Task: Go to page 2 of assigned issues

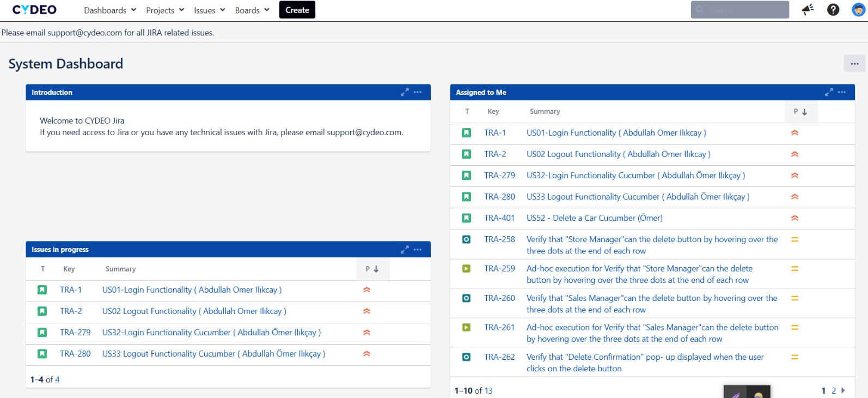Action: tap(834, 390)
